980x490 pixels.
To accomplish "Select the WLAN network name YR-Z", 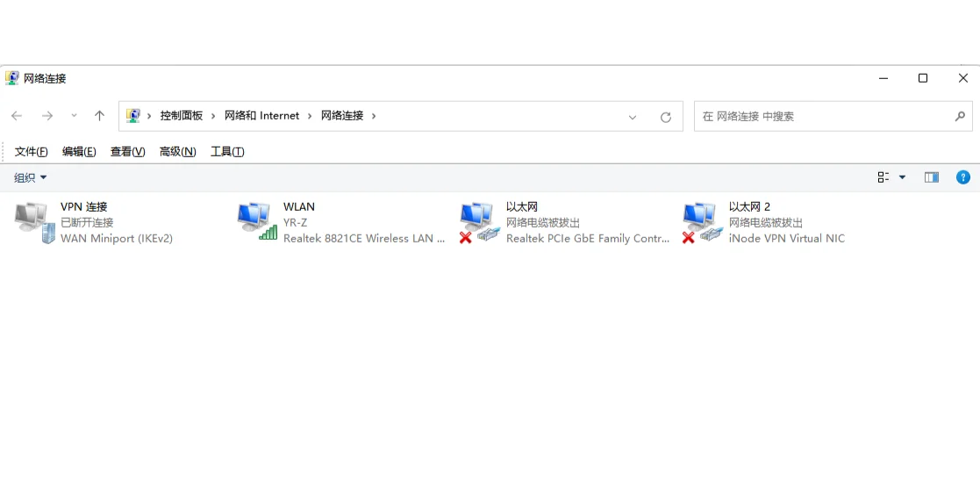I will tap(295, 222).
